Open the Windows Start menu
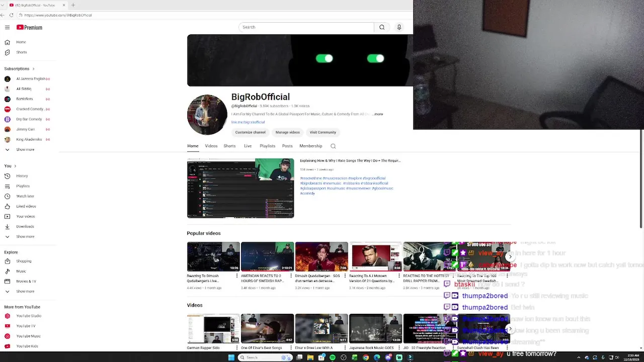 point(231,357)
